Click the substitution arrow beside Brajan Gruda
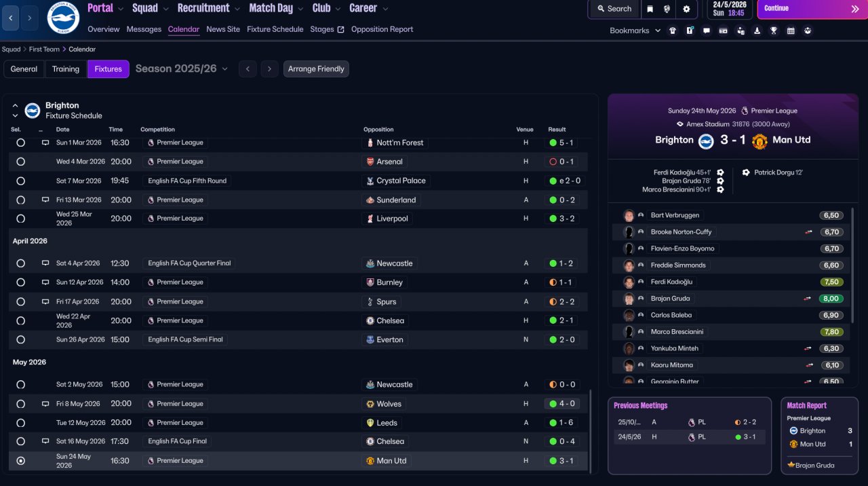 [808, 298]
